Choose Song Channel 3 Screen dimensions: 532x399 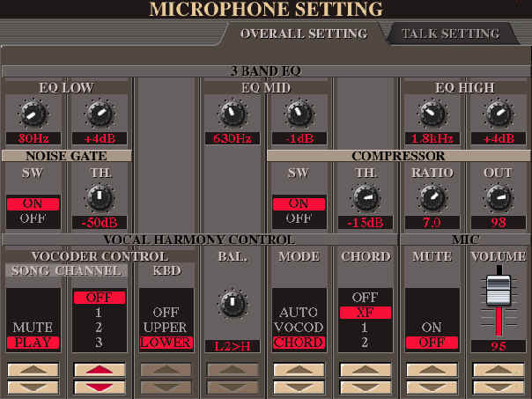(x=100, y=343)
